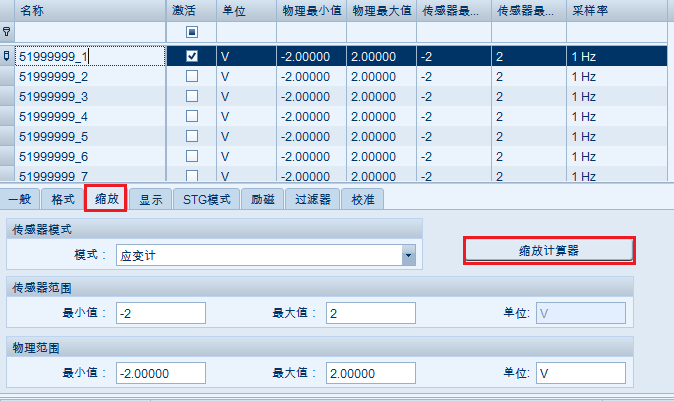Click the 单位 column header

tap(246, 10)
